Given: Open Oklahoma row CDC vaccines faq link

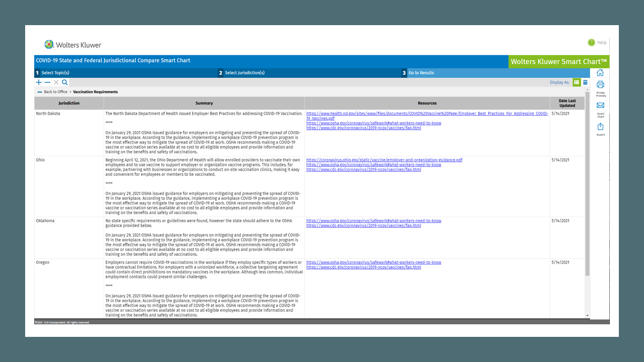Looking at the screenshot, I should [x=363, y=226].
